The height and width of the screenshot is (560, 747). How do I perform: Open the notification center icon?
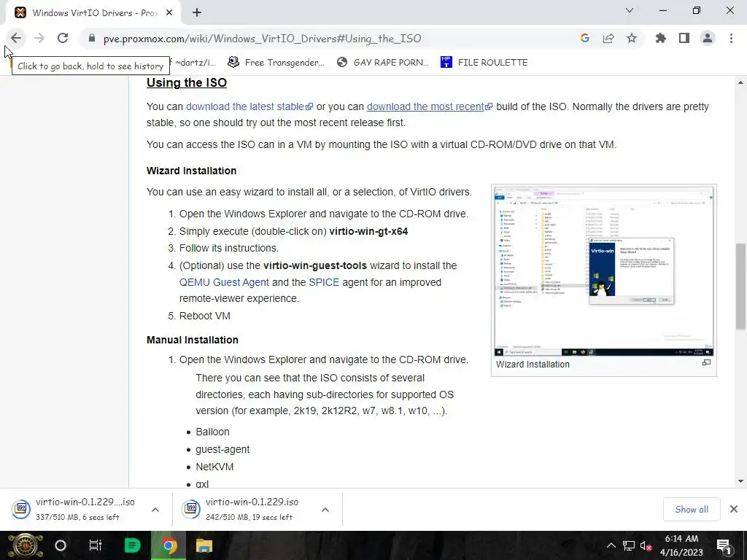pos(724,545)
